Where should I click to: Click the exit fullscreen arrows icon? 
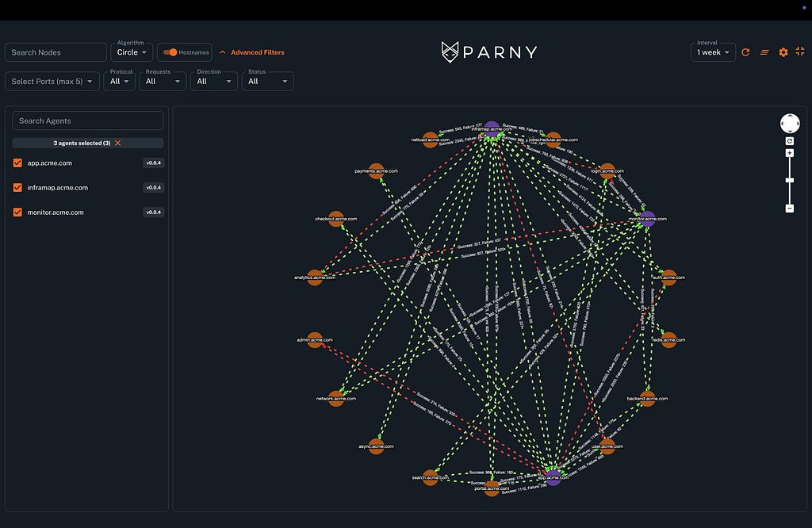pyautogui.click(x=800, y=52)
